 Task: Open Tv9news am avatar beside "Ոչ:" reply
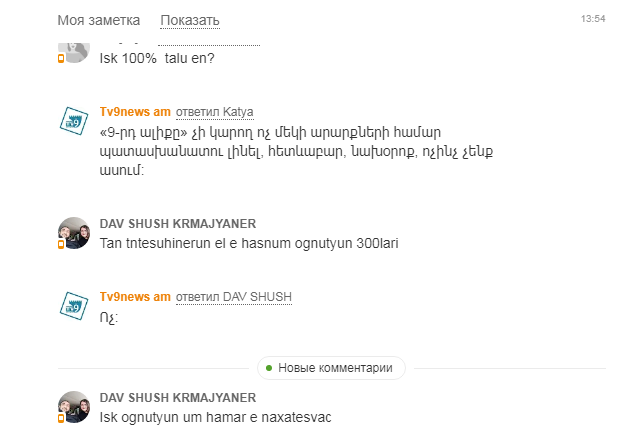coord(74,308)
